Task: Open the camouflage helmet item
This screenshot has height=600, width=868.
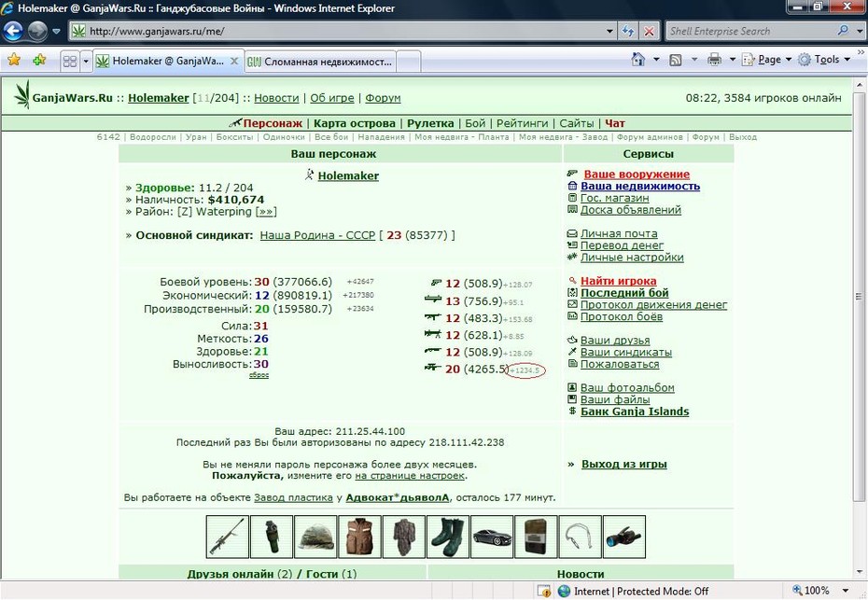Action: point(315,537)
